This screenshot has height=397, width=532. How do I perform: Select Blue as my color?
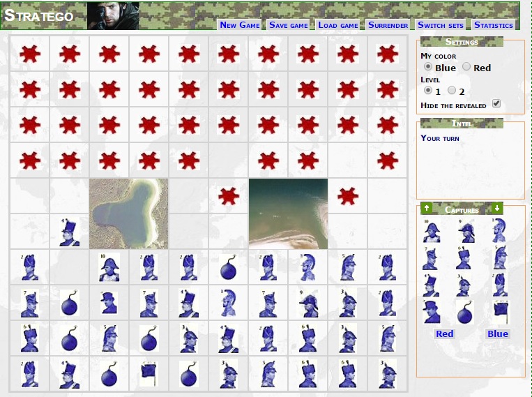(428, 68)
